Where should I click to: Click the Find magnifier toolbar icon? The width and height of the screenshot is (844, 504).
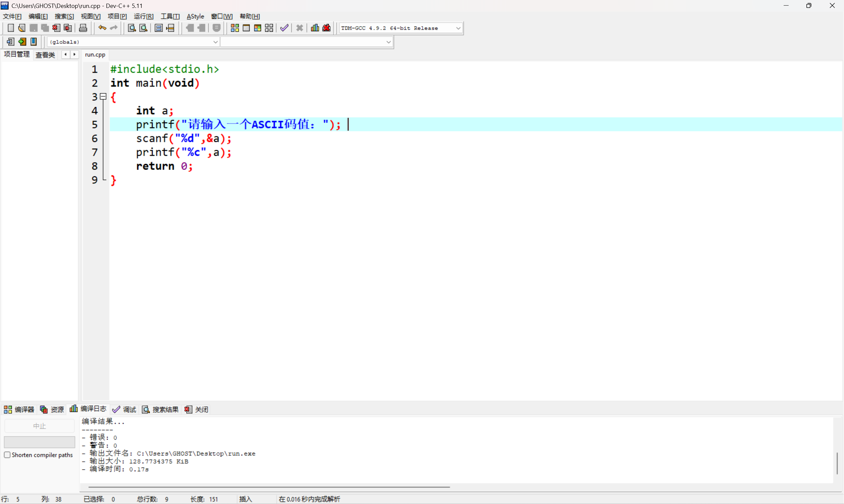pyautogui.click(x=132, y=28)
